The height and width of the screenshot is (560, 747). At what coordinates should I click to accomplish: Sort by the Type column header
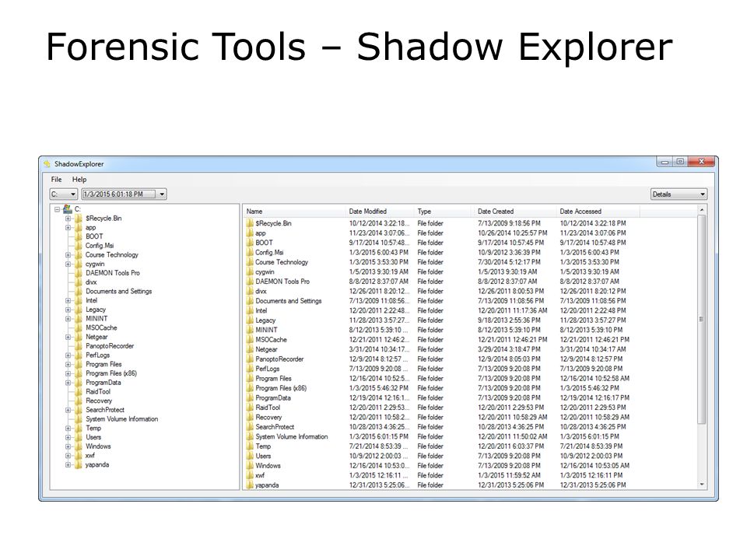tap(444, 212)
